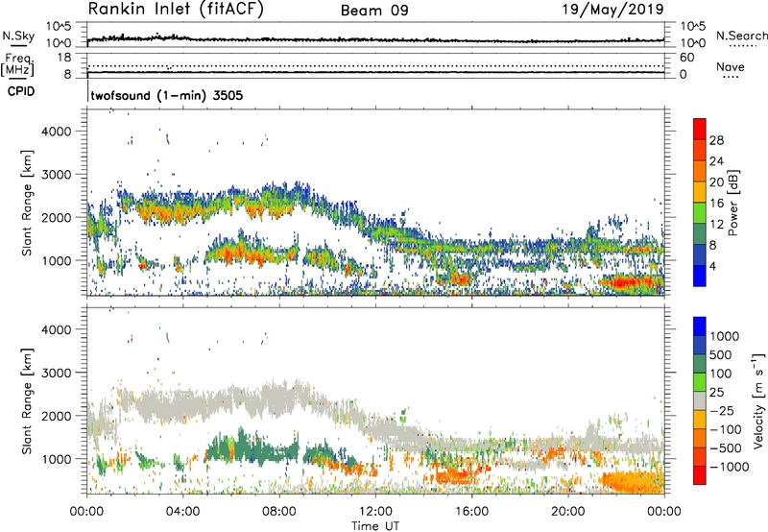Pick the light green segment of Power colorbar
Viewport: 768px width, 532px height.
point(700,213)
